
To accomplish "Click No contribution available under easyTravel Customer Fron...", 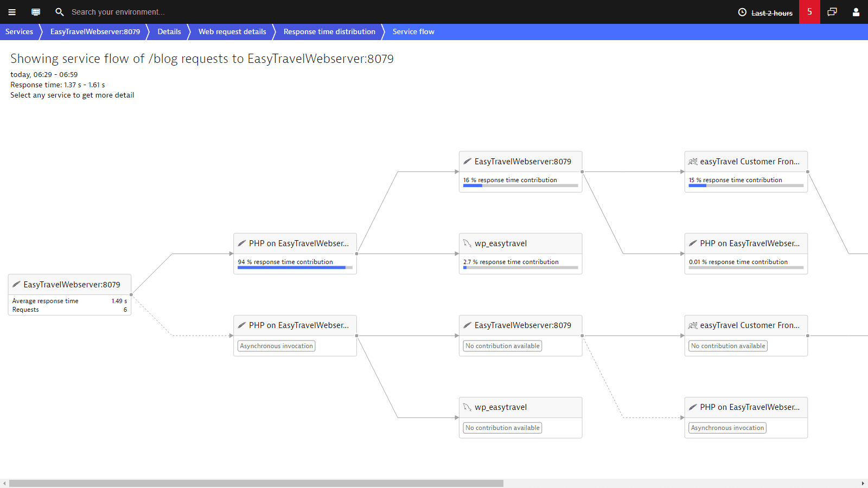I will (728, 346).
